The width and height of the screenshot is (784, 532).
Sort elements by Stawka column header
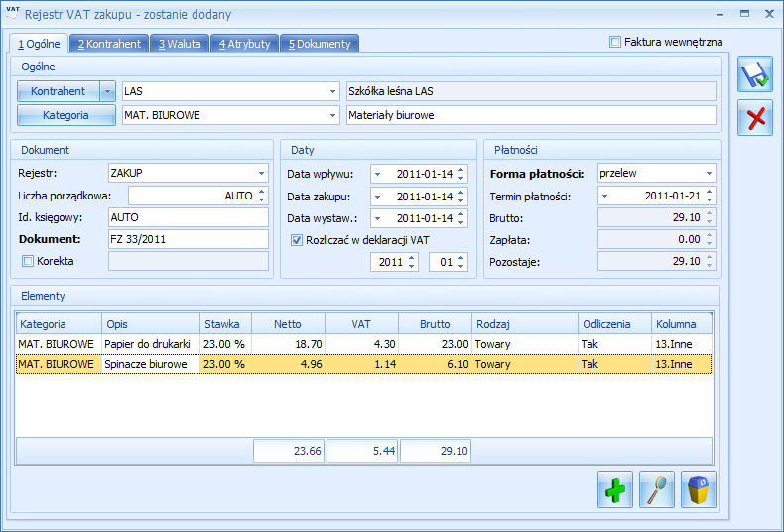click(x=226, y=324)
